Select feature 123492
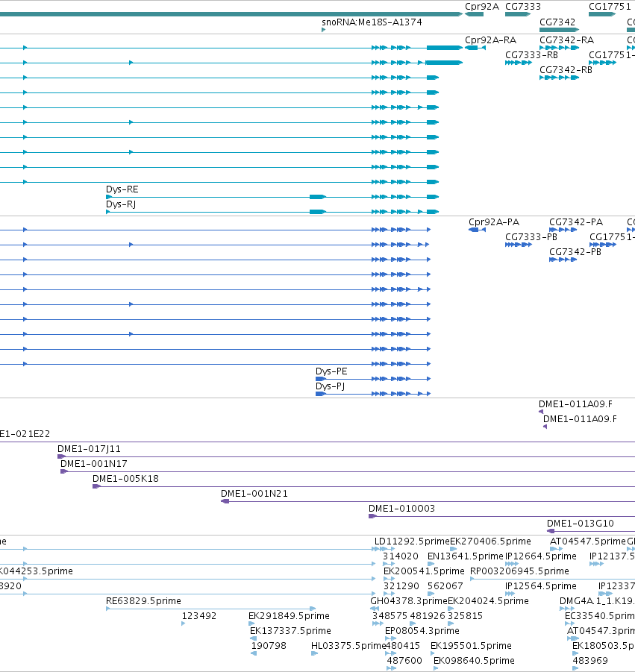 pyautogui.click(x=199, y=616)
